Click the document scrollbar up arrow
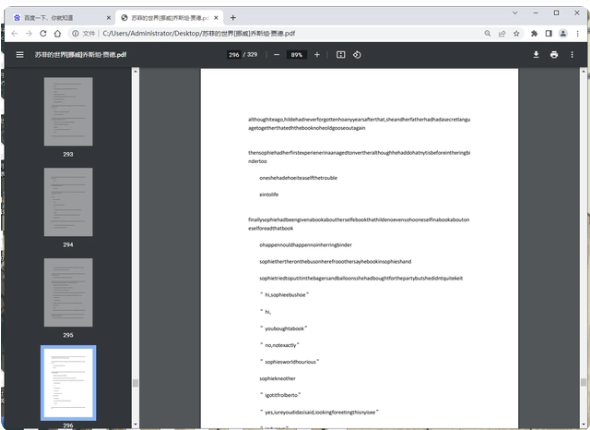The width and height of the screenshot is (590, 430). tap(584, 71)
